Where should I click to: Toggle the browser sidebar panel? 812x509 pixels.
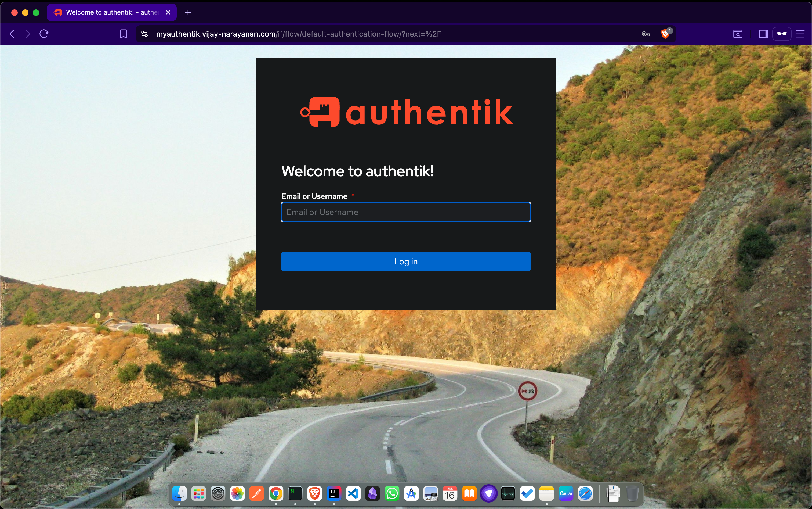764,34
